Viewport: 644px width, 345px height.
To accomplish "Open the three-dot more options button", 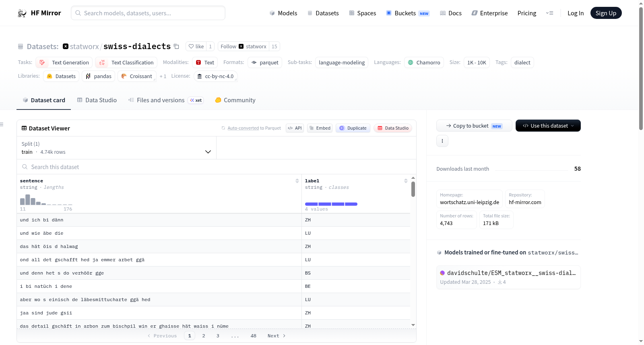I will [442, 141].
